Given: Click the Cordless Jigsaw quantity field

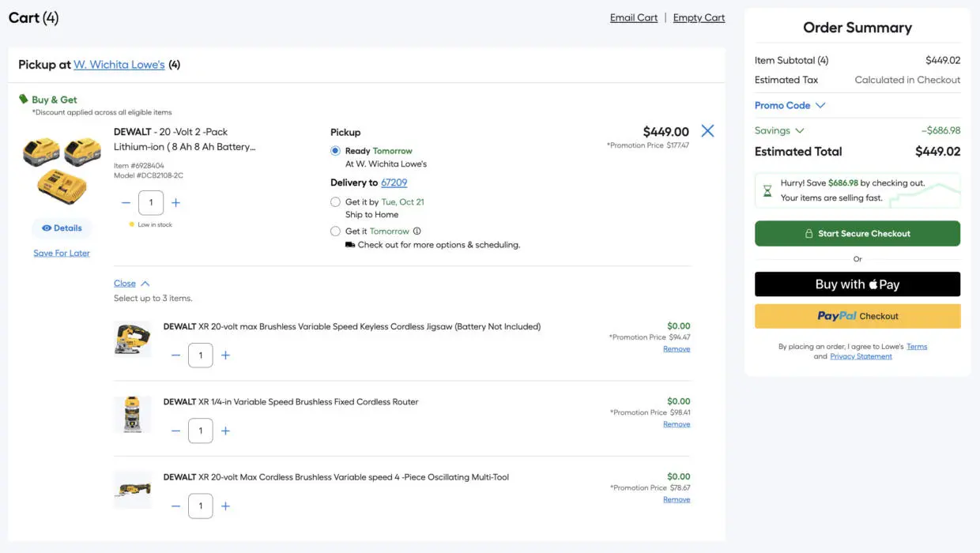Looking at the screenshot, I should coord(201,355).
